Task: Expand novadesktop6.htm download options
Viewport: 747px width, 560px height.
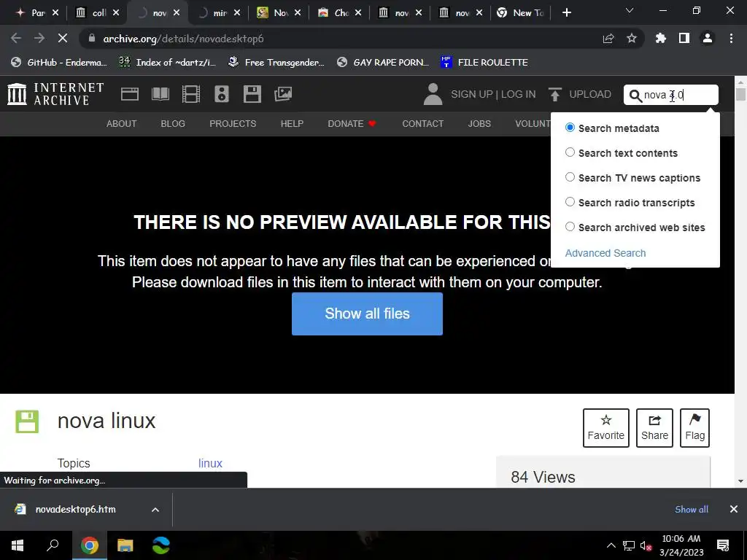Action: click(x=155, y=510)
